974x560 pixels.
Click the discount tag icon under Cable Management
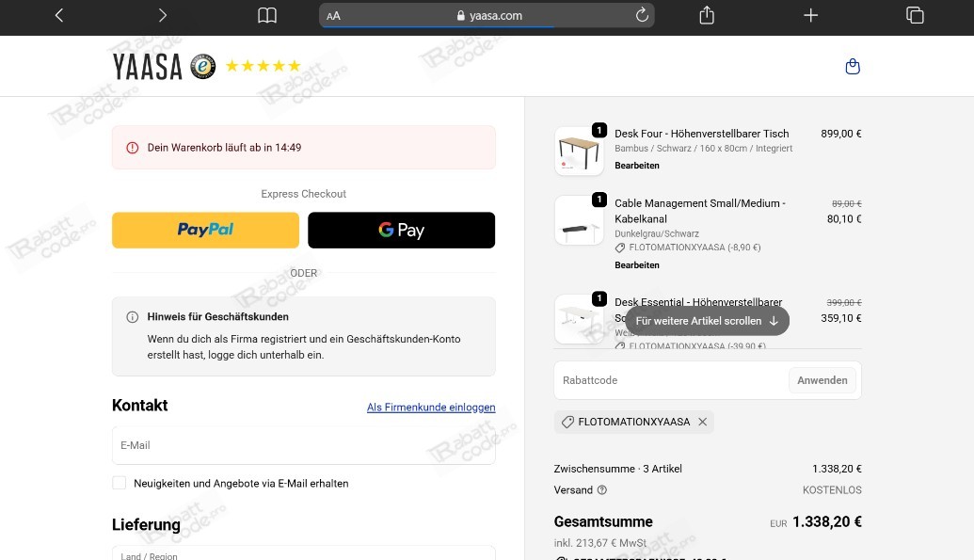(620, 248)
